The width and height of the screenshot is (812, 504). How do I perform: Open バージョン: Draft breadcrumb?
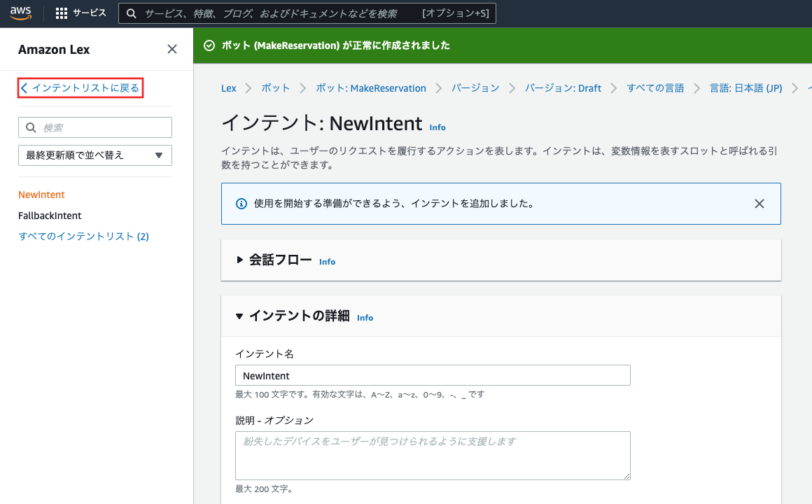[x=563, y=88]
